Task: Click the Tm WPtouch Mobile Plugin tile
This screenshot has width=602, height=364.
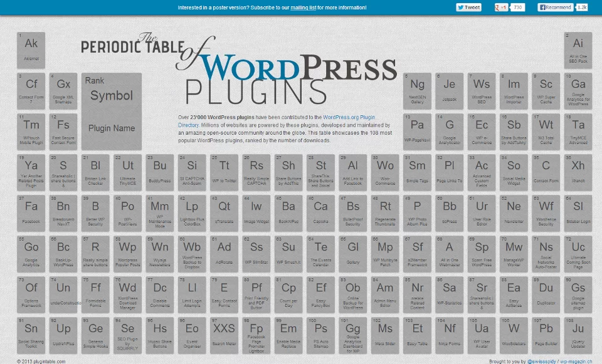Action: point(31,132)
